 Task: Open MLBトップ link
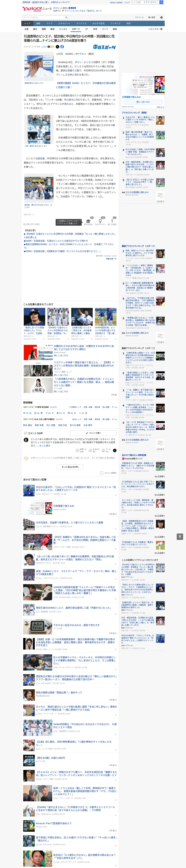point(77,419)
